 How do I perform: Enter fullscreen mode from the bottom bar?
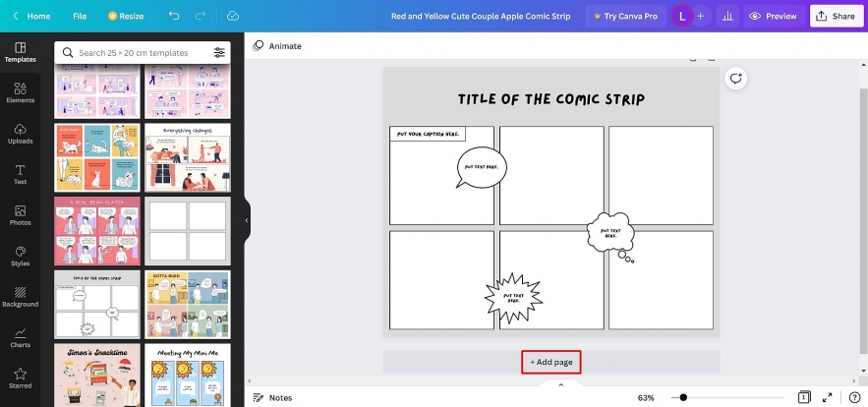point(829,397)
